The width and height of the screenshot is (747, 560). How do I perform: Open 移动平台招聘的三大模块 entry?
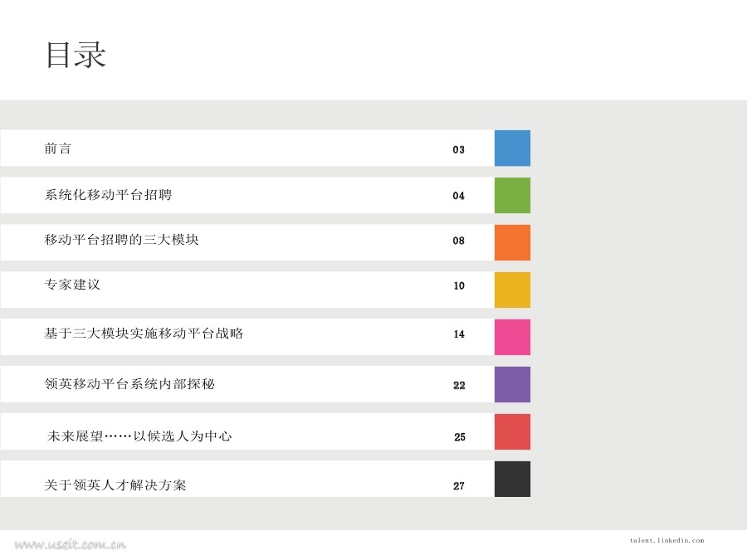[x=122, y=241]
